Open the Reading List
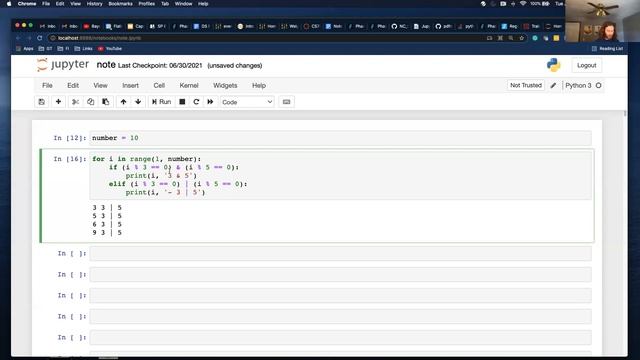Viewport: 640px width, 360px height. [607, 49]
